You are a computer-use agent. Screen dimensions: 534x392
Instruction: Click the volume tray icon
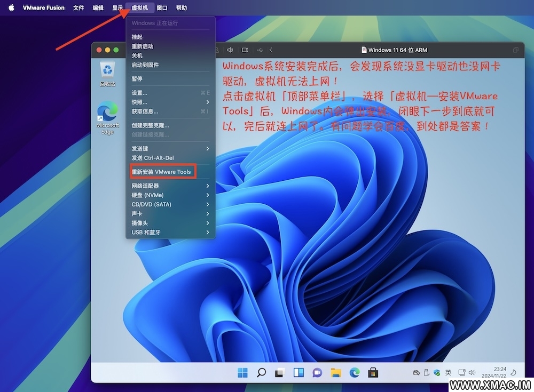click(x=472, y=373)
